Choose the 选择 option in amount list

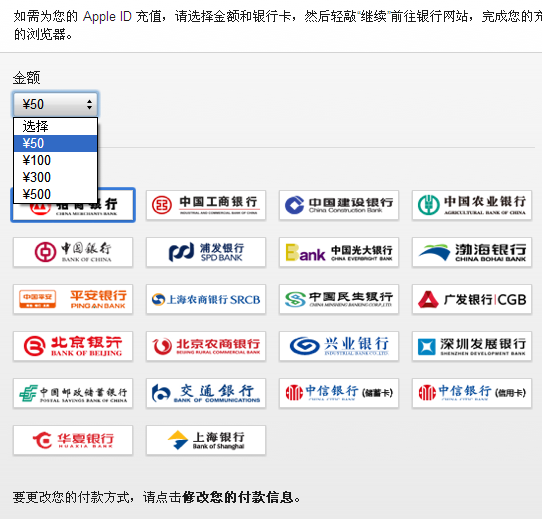coord(55,127)
